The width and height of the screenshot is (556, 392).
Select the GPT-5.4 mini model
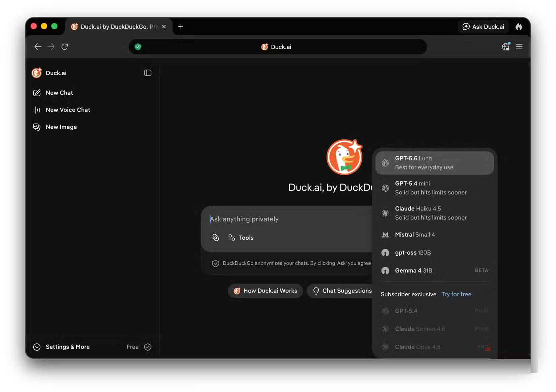point(435,188)
